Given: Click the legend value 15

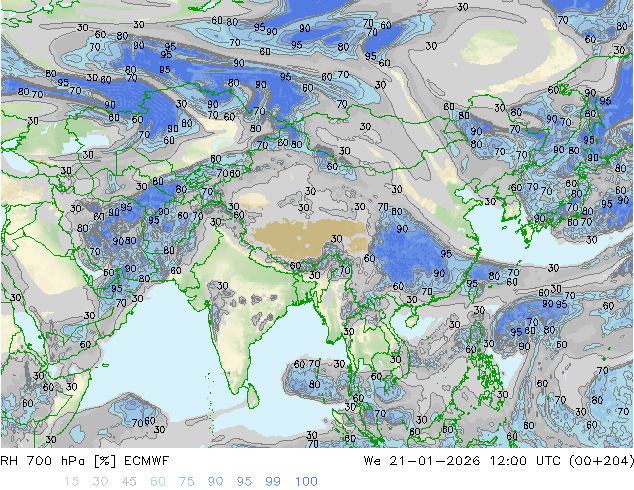Looking at the screenshot, I should tap(71, 482).
